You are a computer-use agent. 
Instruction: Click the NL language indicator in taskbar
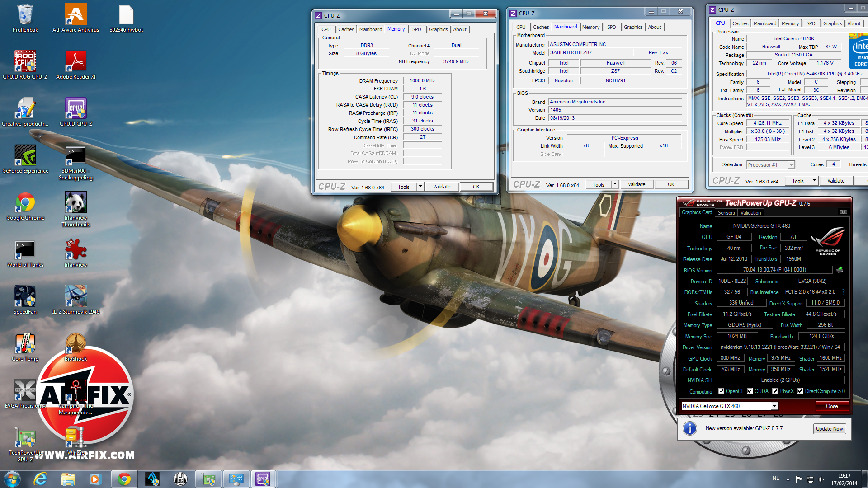[776, 478]
